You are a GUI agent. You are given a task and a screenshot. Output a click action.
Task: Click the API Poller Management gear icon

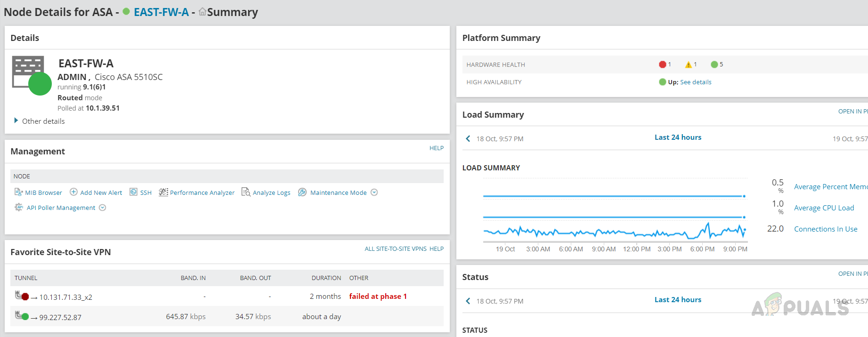pos(19,207)
